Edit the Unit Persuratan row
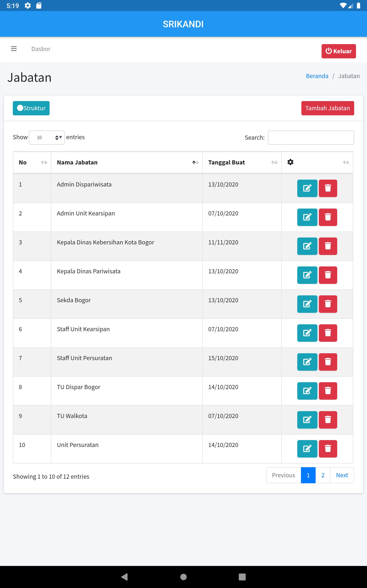The image size is (367, 588). pyautogui.click(x=307, y=449)
